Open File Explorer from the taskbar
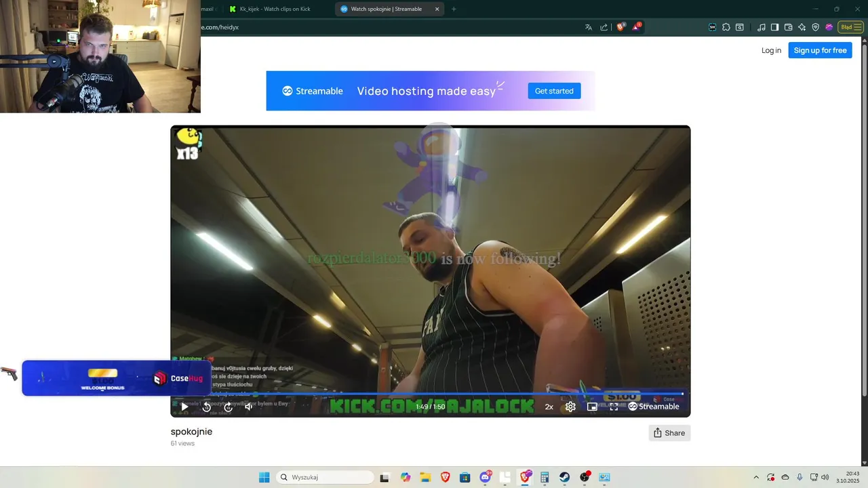 point(425,477)
